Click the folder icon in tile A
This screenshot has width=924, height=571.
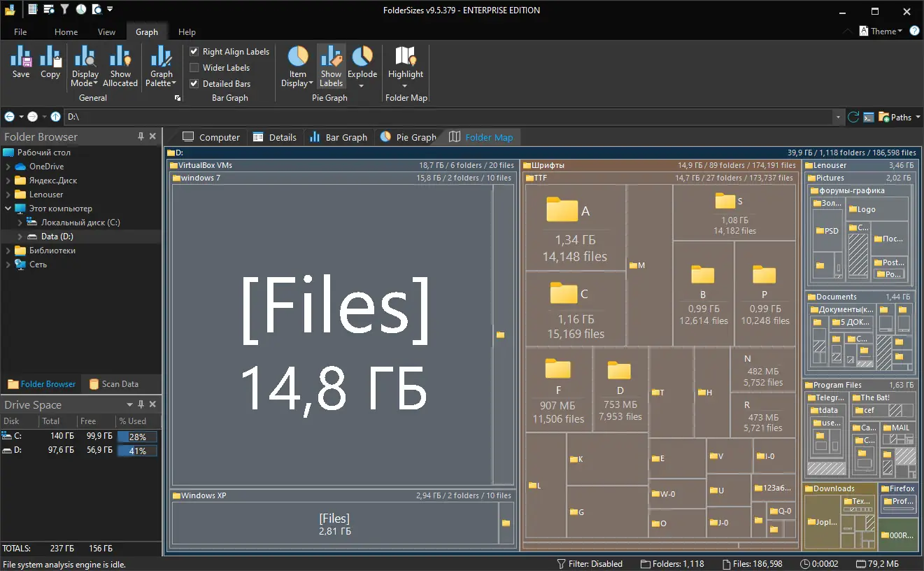point(562,210)
